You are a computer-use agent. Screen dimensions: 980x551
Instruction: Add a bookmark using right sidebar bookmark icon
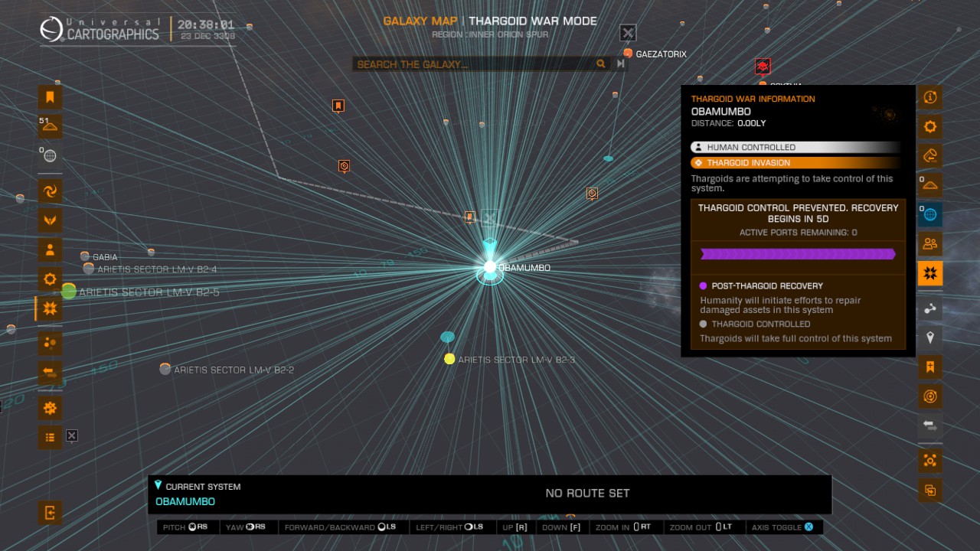point(930,367)
